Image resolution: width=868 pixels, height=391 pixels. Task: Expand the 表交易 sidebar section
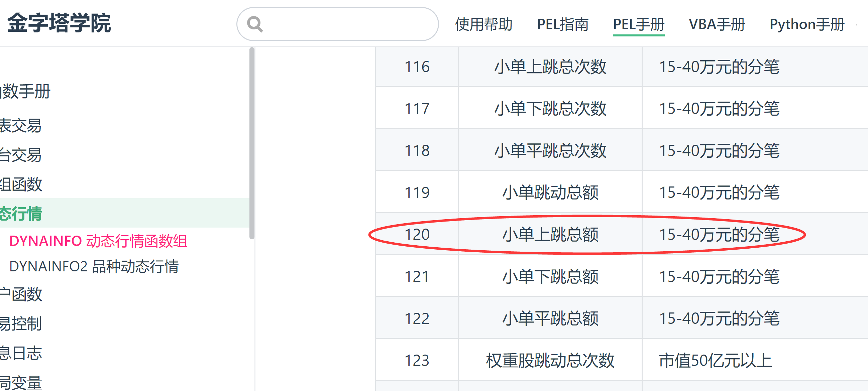pos(21,126)
